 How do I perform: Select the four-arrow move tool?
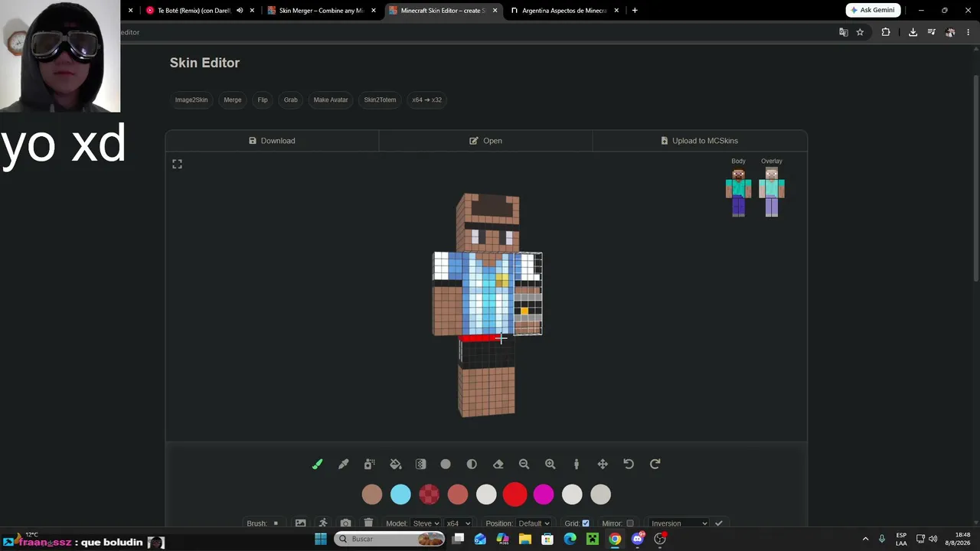(x=603, y=464)
